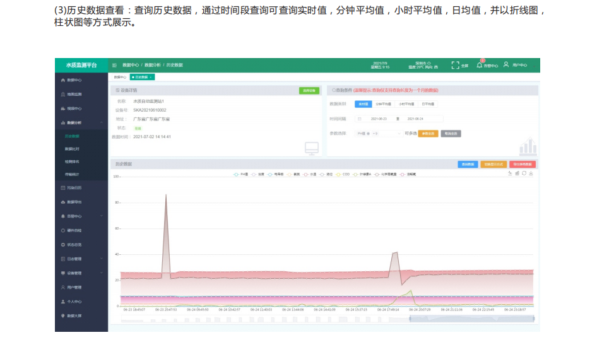Screen dimensions: 597x364
Task: Open the 参数选择 multi-select dropdown arrow
Action: pyautogui.click(x=399, y=134)
